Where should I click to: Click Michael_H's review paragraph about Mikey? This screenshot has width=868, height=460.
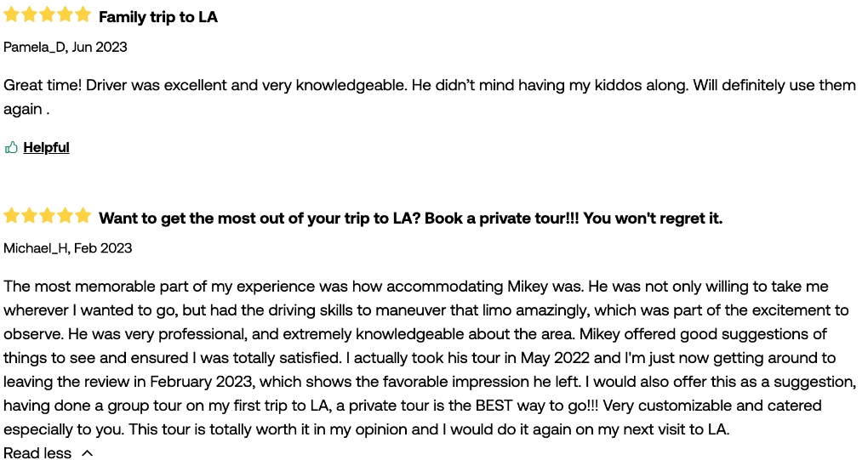point(430,358)
